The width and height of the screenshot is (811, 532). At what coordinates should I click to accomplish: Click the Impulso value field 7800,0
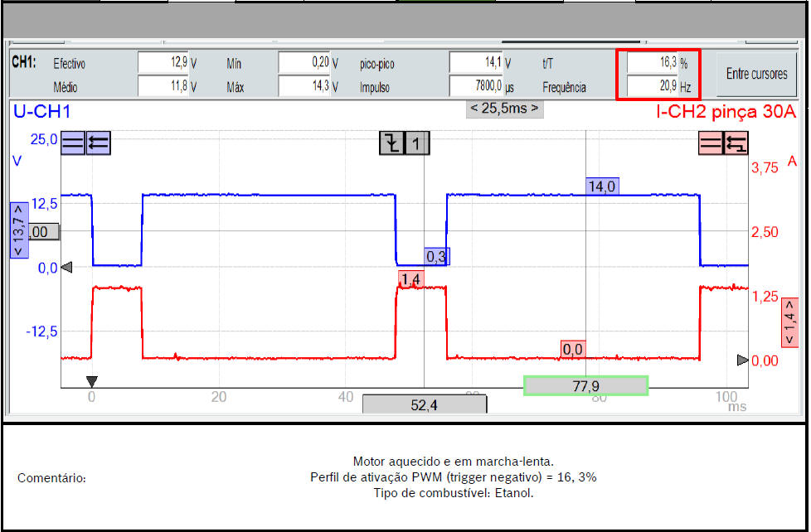pyautogui.click(x=477, y=86)
